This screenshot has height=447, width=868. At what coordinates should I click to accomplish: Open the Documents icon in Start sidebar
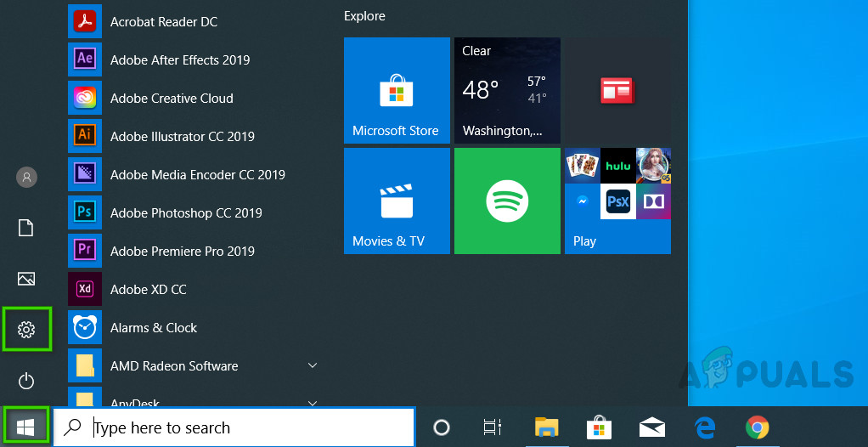(26, 228)
